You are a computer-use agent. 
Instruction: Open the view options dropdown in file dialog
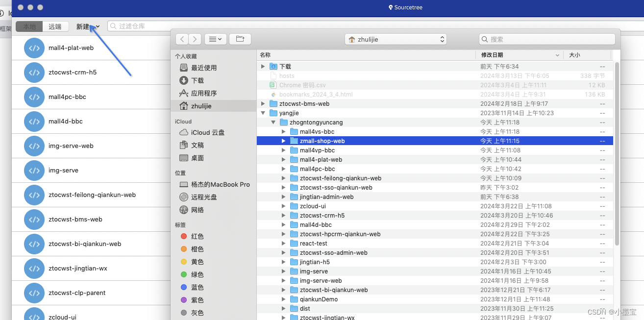pos(215,39)
